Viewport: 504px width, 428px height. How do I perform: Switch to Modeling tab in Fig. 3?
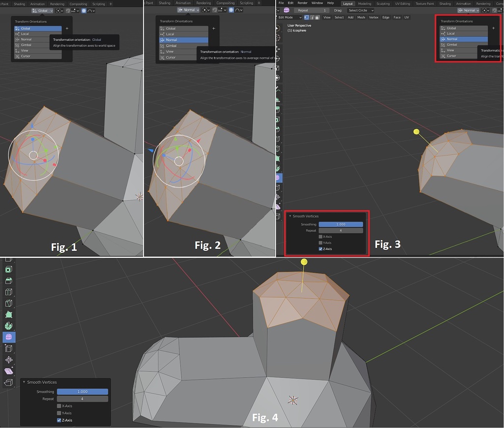click(x=365, y=4)
